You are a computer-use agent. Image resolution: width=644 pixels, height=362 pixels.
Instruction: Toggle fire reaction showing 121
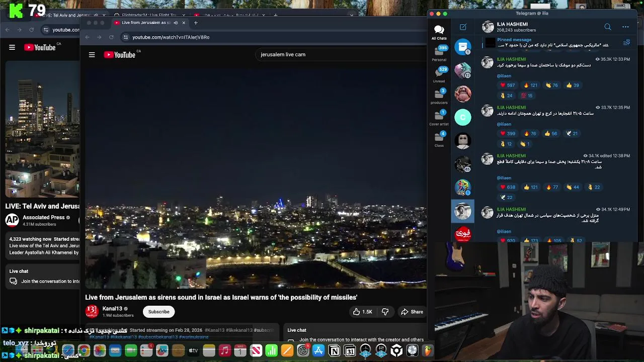click(531, 85)
